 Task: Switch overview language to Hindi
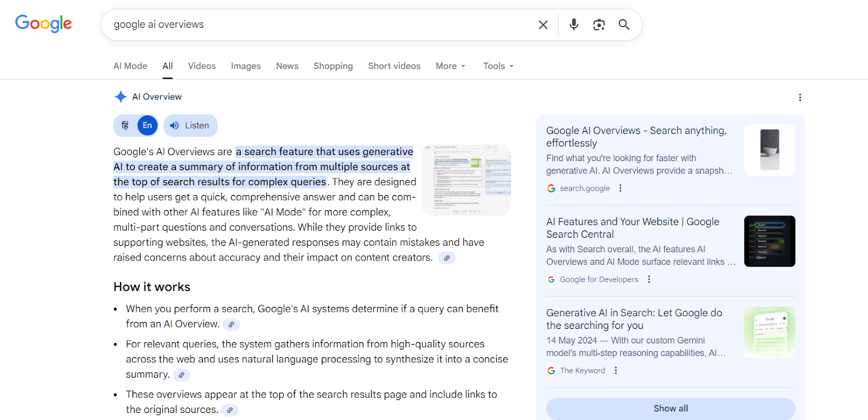pos(125,125)
